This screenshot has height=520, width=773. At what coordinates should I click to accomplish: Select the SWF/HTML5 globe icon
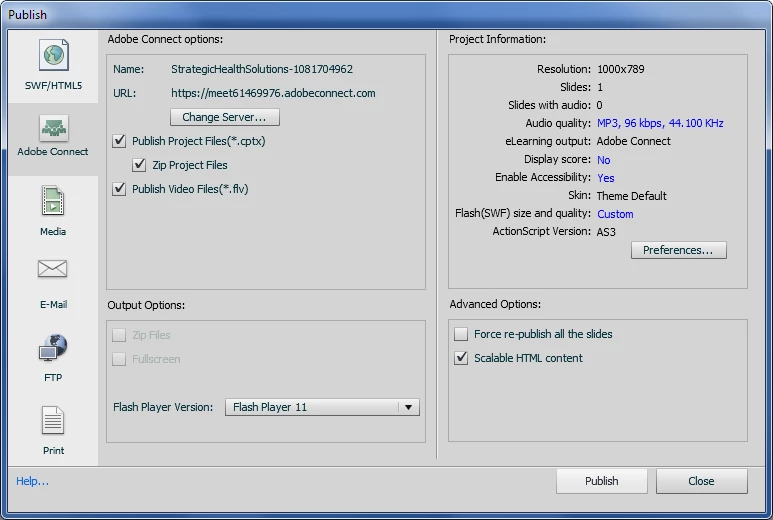pyautogui.click(x=53, y=55)
